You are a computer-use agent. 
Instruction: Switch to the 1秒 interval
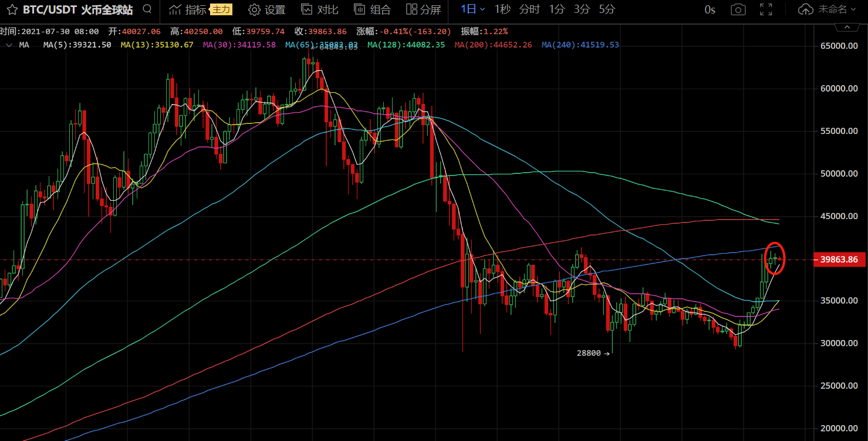[x=502, y=9]
